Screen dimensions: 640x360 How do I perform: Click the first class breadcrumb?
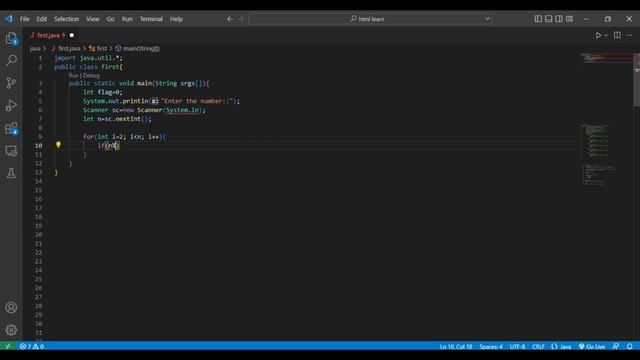98,49
